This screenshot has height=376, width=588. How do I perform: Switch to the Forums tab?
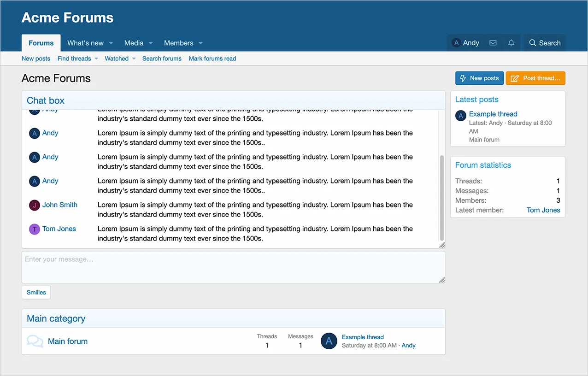tap(41, 43)
